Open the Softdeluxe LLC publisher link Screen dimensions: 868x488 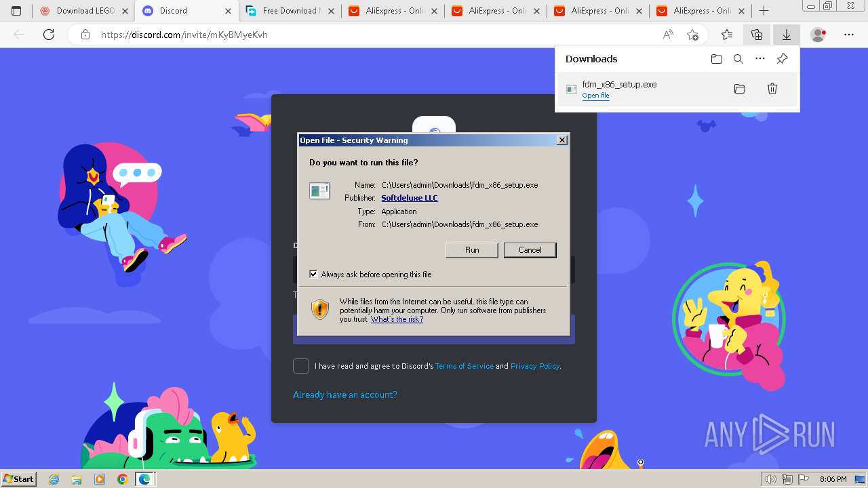click(410, 198)
